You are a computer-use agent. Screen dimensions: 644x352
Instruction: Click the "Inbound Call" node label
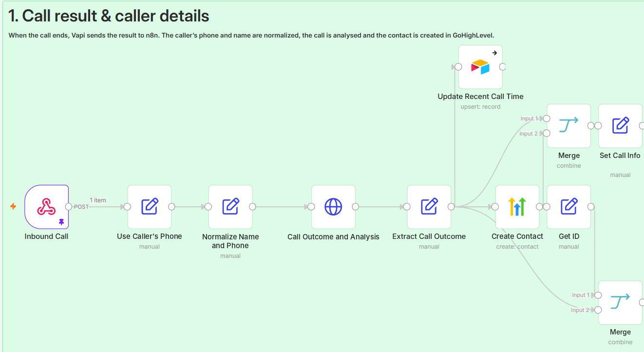(46, 236)
